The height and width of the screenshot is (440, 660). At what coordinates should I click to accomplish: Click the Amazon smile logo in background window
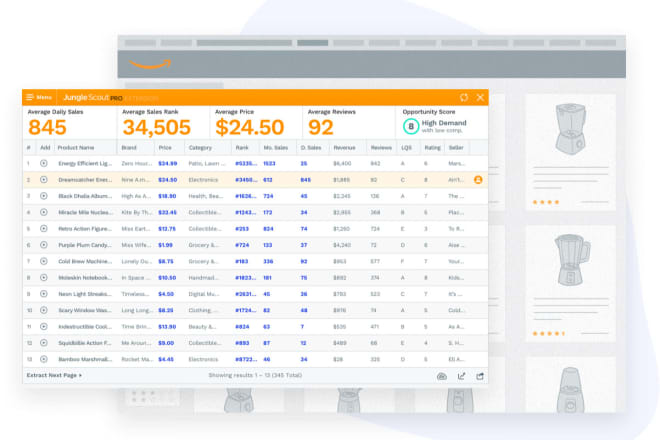point(150,64)
